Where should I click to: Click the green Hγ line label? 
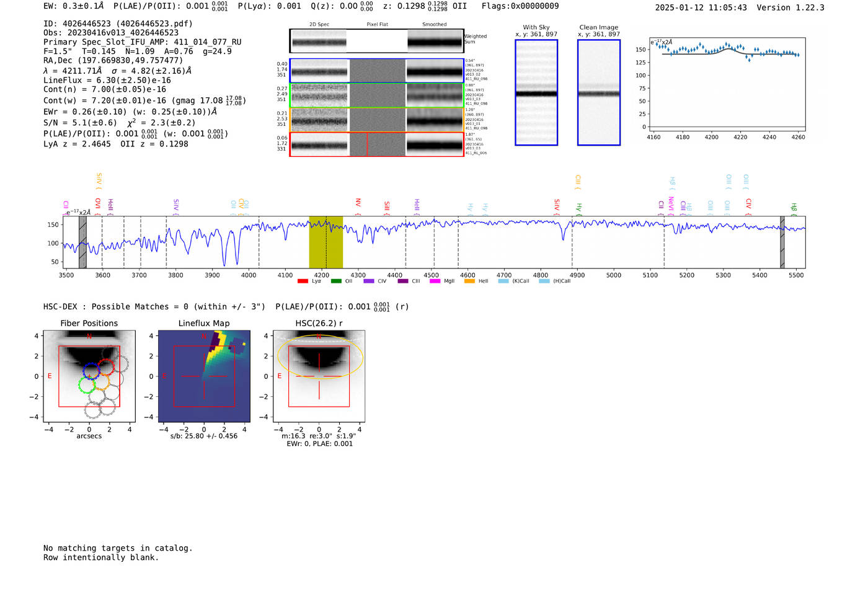click(x=579, y=209)
